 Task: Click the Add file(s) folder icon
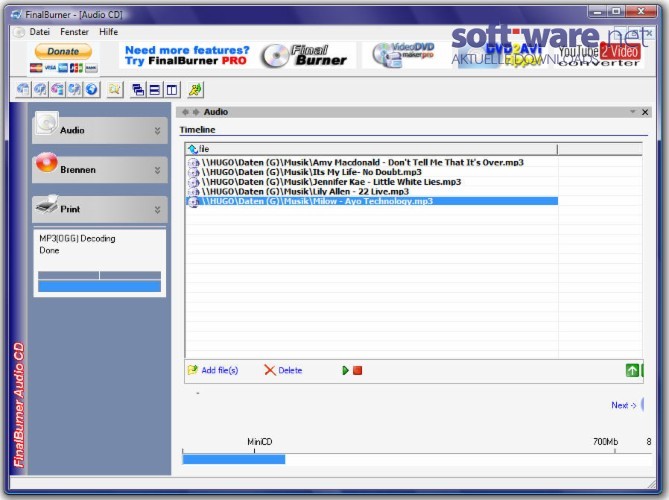pos(193,369)
